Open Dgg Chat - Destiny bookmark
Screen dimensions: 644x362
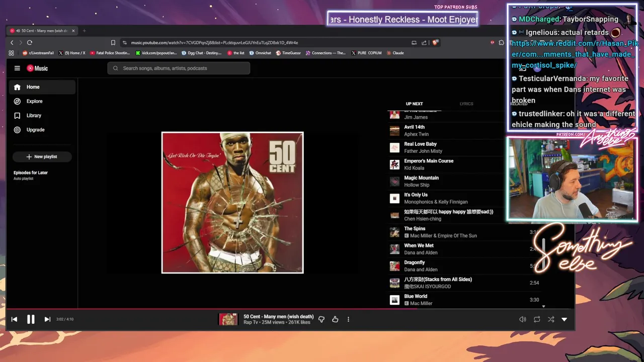tap(201, 53)
